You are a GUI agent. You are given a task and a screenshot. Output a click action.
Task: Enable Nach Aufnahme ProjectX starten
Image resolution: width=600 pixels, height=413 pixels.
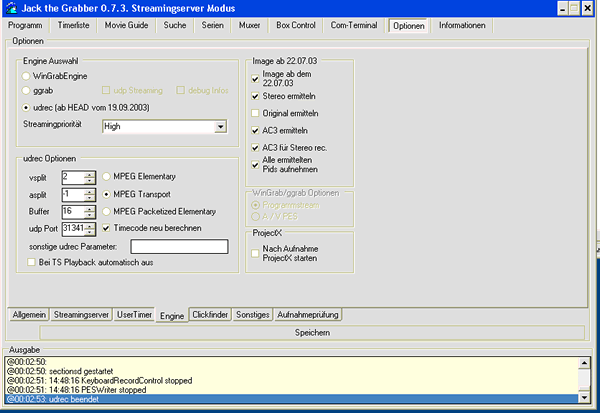(255, 253)
